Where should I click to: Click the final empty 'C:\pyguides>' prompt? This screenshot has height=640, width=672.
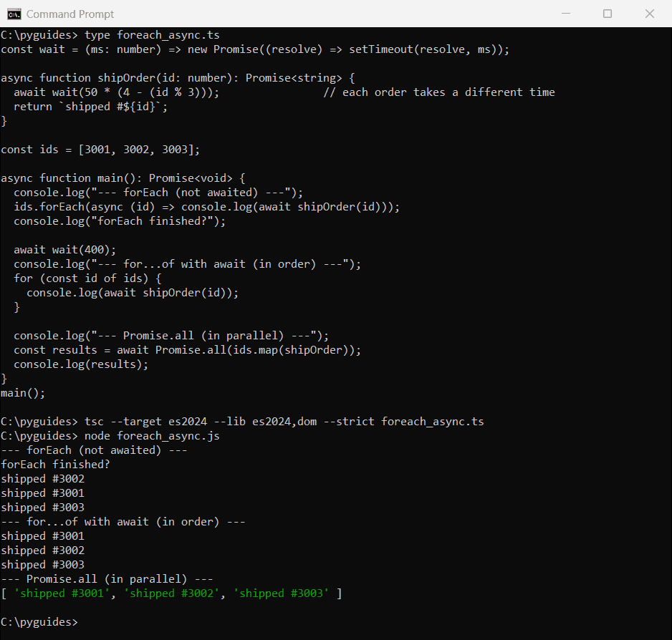[x=39, y=622]
